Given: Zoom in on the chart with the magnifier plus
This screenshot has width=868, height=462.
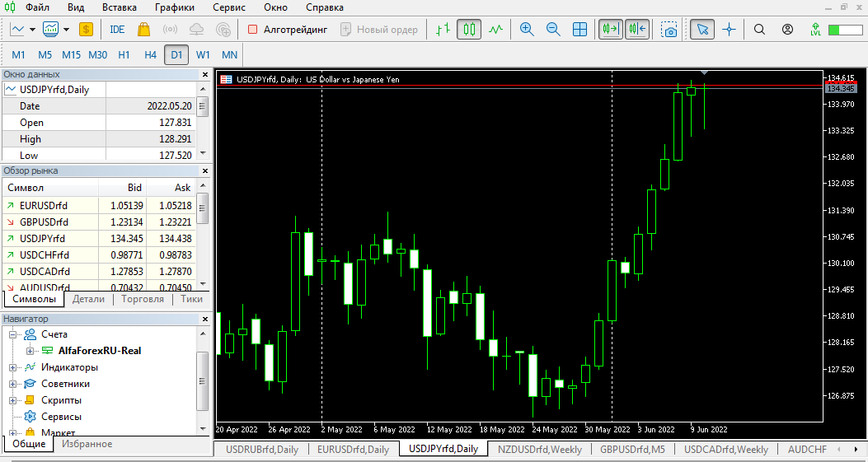Looking at the screenshot, I should click(x=527, y=30).
